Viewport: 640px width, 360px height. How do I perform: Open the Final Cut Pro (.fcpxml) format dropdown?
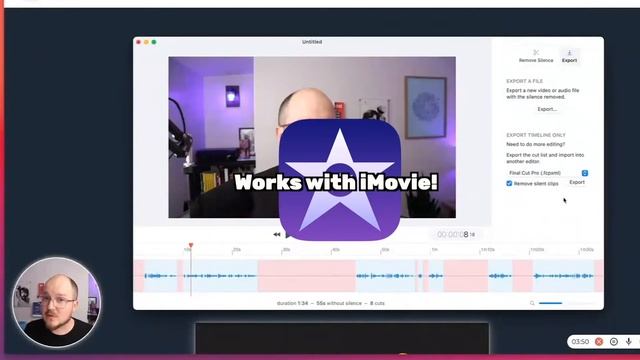[547, 173]
